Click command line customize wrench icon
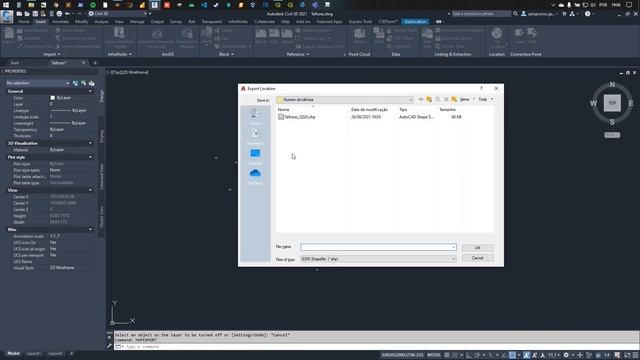This screenshot has height=360, width=640. (x=109, y=346)
